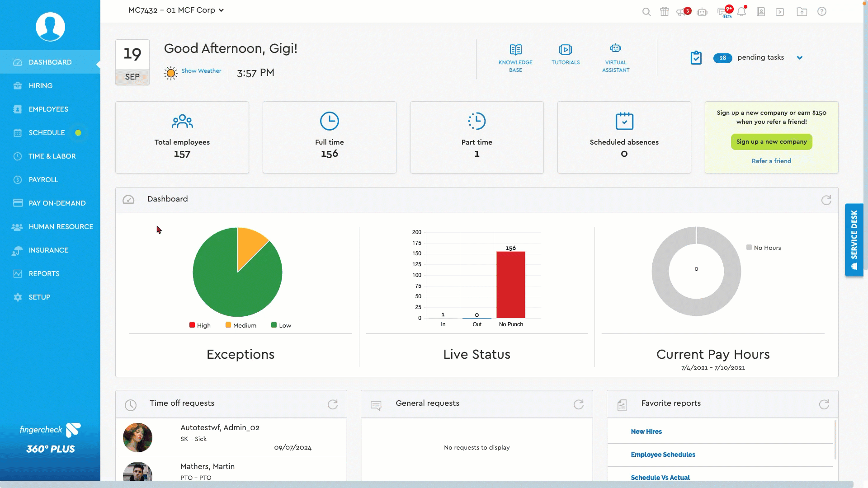Open the beta chat messages icon

[722, 12]
